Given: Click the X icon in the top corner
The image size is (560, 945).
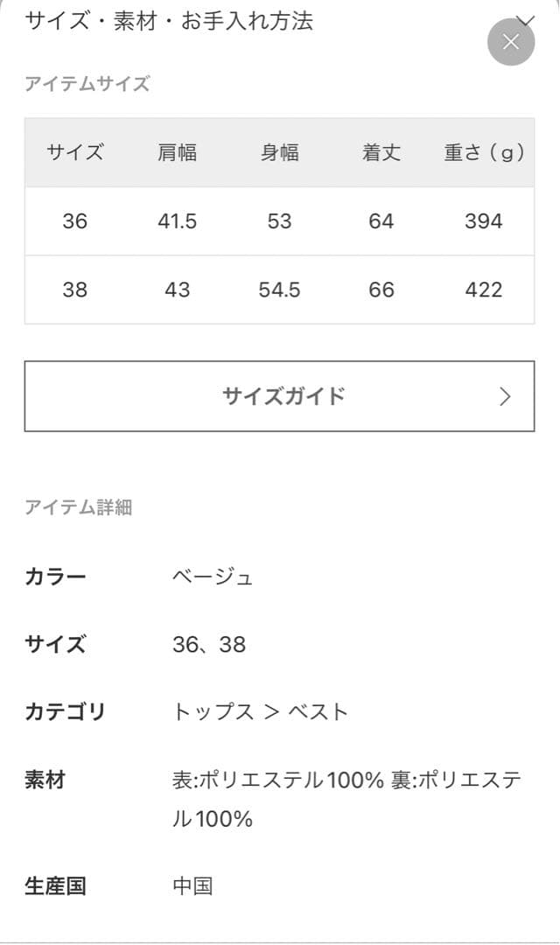Looking at the screenshot, I should point(511,41).
